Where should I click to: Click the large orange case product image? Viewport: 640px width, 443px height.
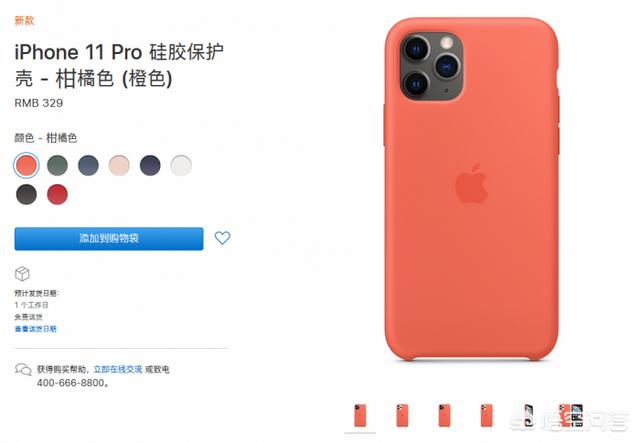point(471,189)
